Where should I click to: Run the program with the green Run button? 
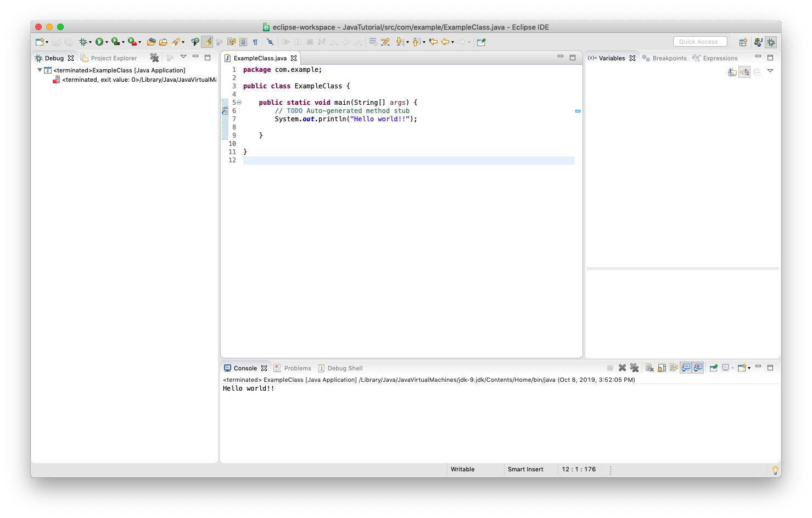99,42
